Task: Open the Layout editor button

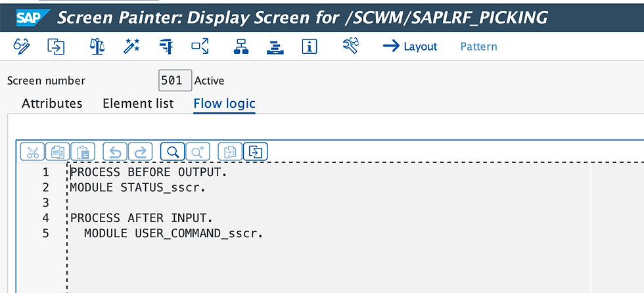Action: point(410,47)
